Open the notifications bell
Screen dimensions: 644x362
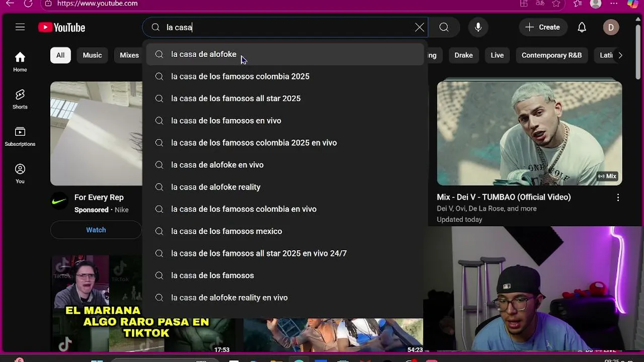coord(582,27)
